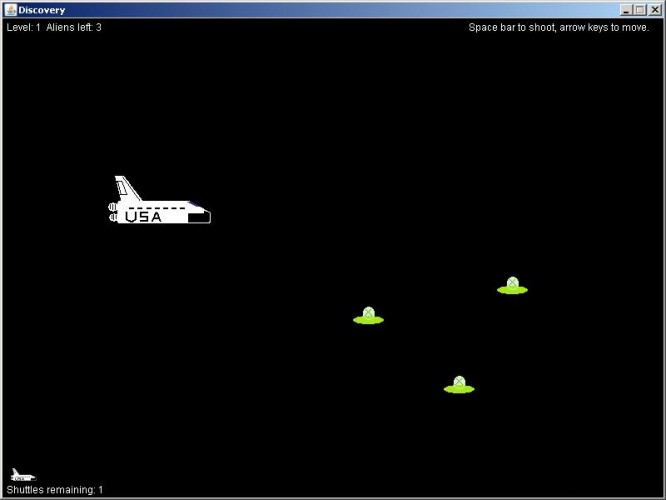Click the 'Aliens left: 3' text
This screenshot has width=666, height=500.
(x=74, y=28)
